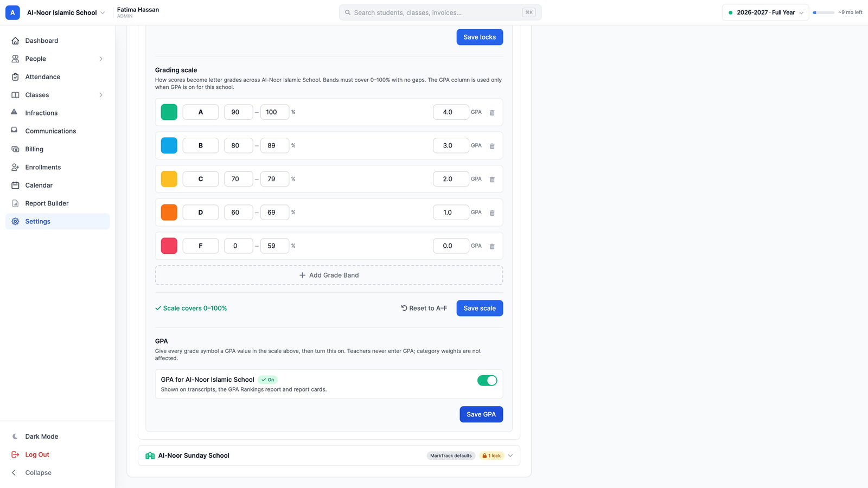The height and width of the screenshot is (488, 868).
Task: Click the red color swatch for grade F
Action: 169,246
